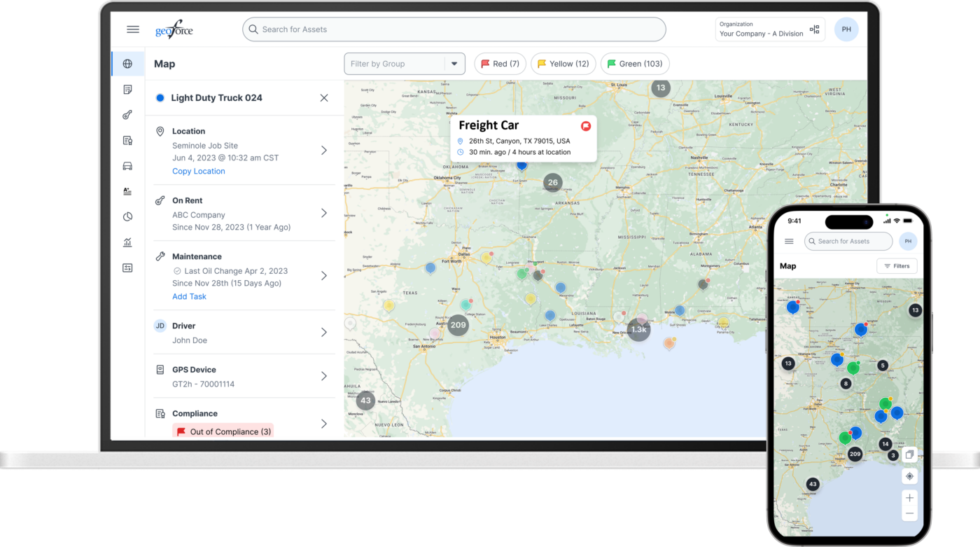
Task: Click the Copy Location link
Action: pos(198,171)
